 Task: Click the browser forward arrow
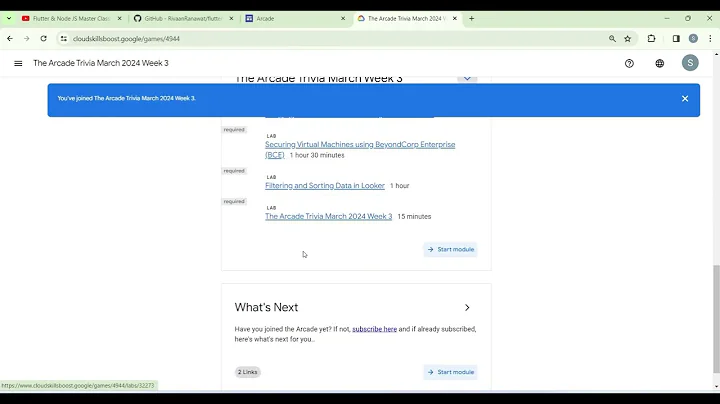tap(27, 39)
